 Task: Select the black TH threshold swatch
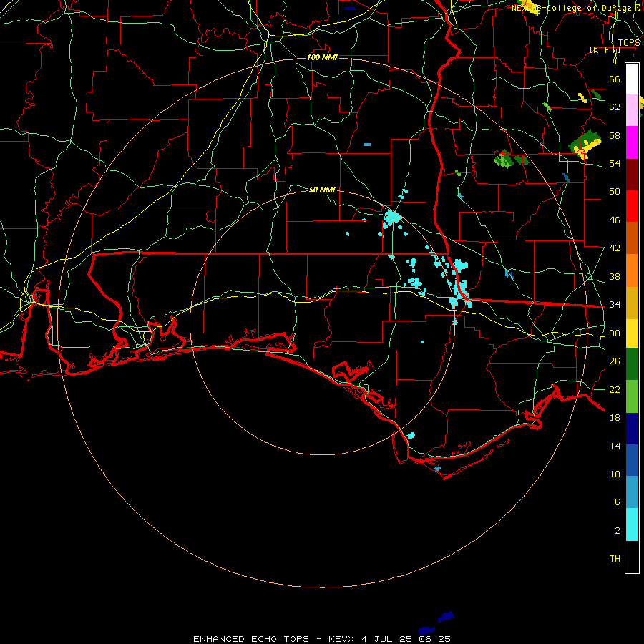(632, 557)
